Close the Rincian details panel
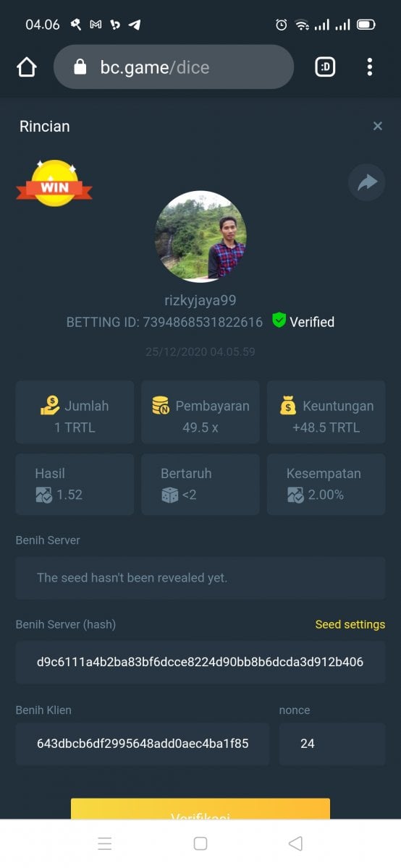Viewport: 401px width, 868px height. [x=377, y=126]
